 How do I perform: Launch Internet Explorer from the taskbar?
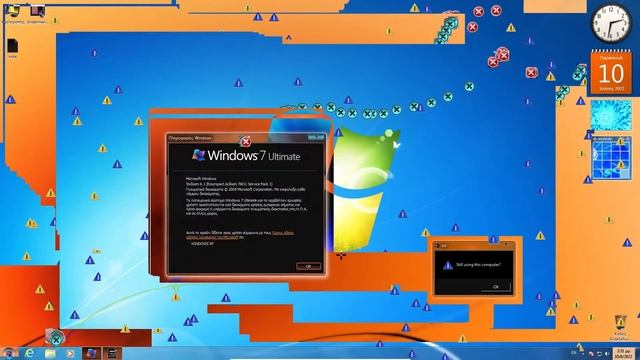click(30, 353)
